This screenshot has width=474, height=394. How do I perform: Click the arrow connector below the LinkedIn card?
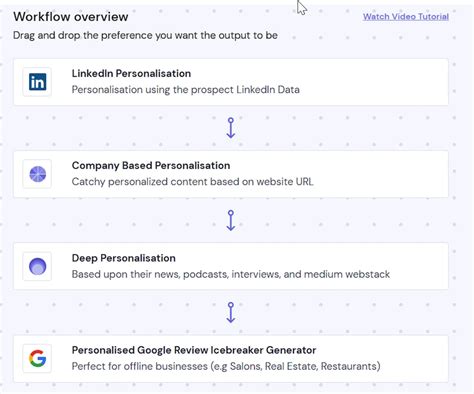[x=231, y=128]
